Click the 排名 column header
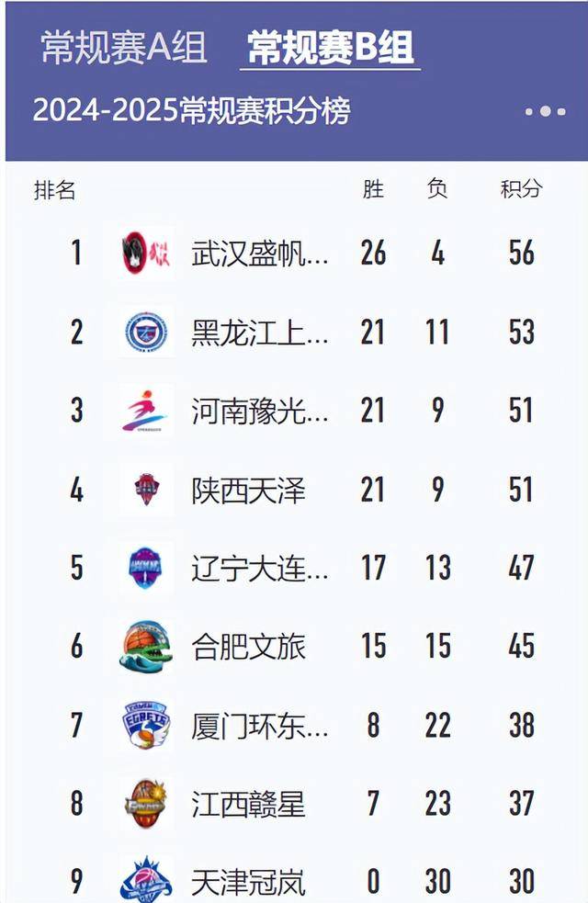Image resolution: width=588 pixels, height=903 pixels. click(51, 192)
